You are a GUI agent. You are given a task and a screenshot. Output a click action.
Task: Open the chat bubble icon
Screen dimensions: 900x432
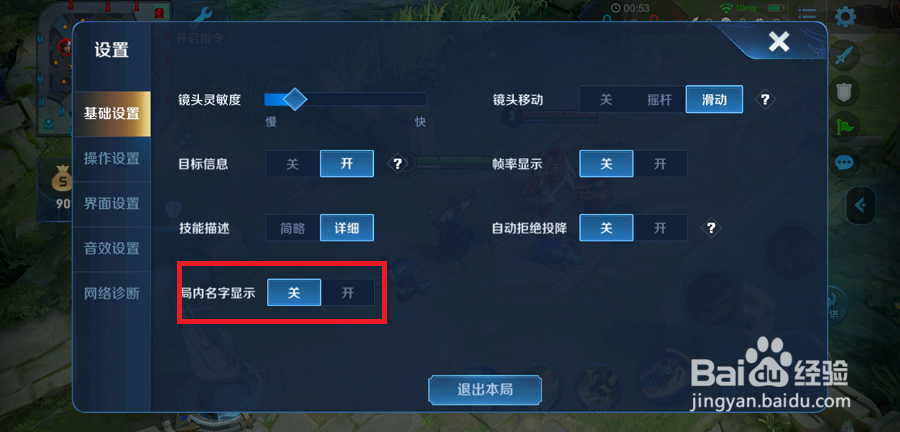[844, 163]
